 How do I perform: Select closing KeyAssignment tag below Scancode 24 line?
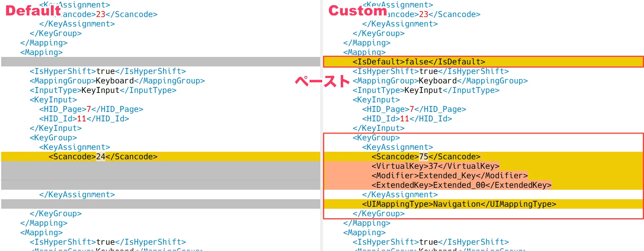point(77,194)
